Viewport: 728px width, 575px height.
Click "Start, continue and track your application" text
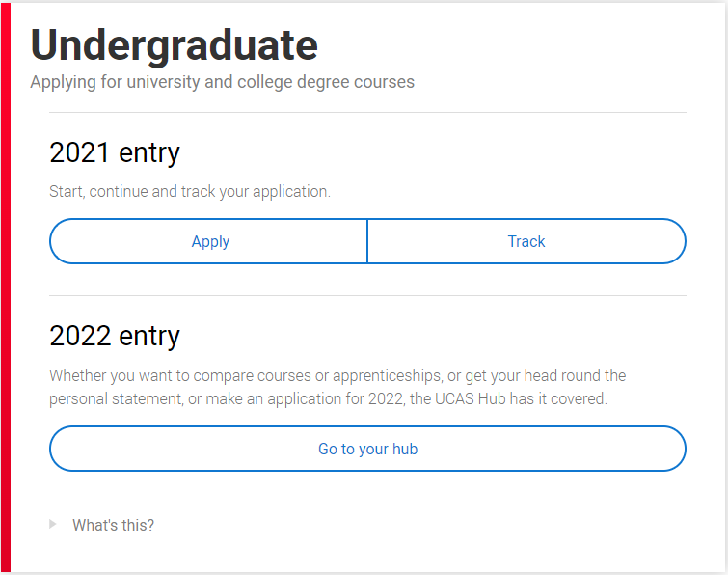coord(190,191)
